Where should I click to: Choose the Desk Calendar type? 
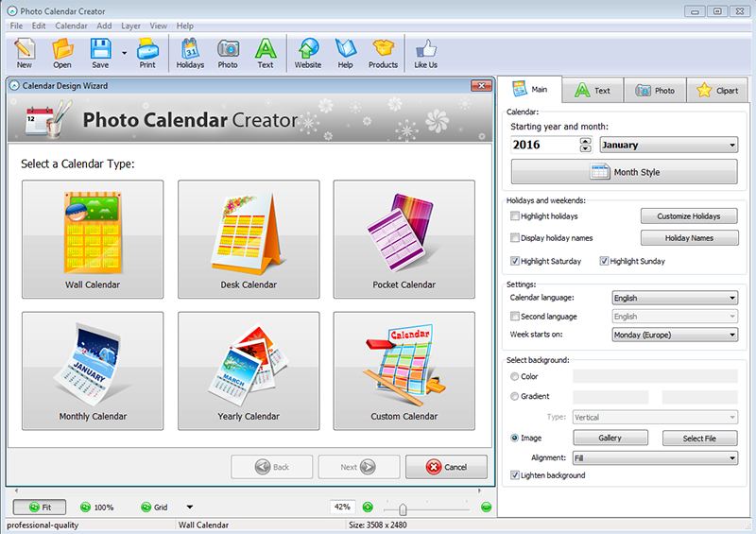point(249,239)
